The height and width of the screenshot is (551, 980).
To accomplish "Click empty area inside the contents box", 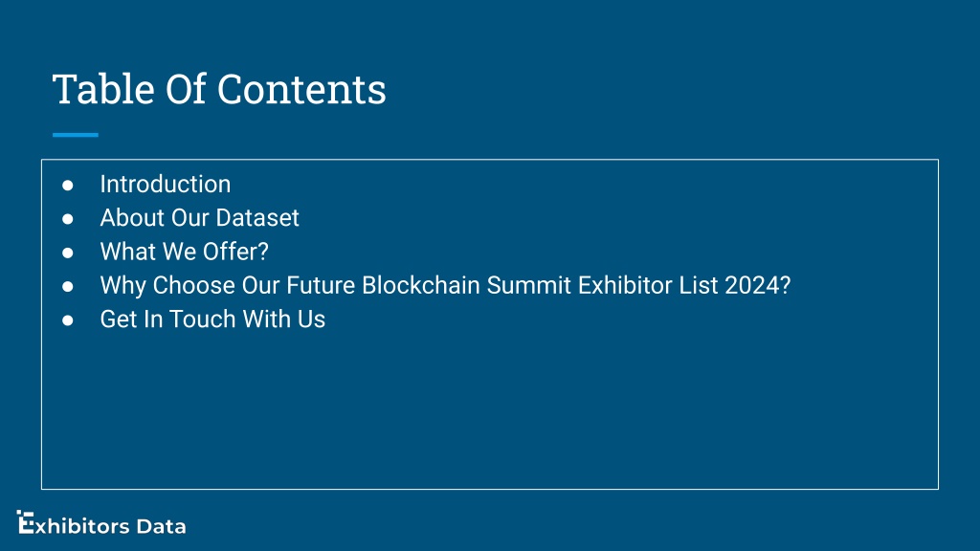I will coord(490,412).
